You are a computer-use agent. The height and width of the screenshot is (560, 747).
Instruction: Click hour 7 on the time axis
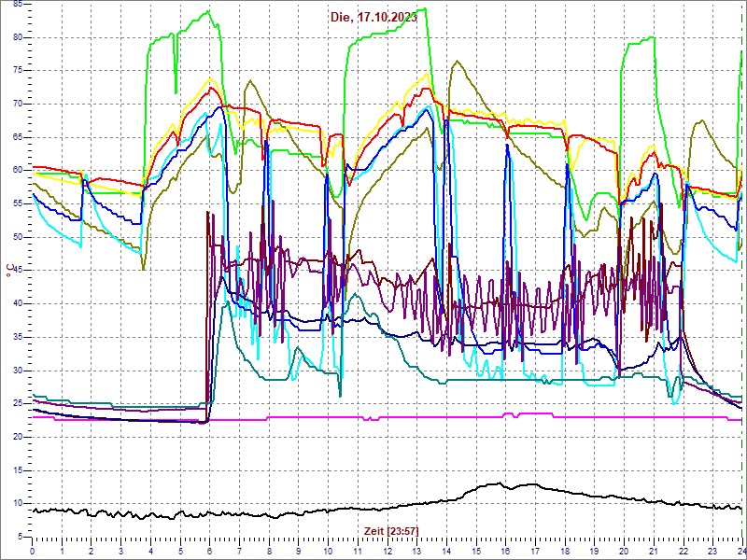coord(239,551)
